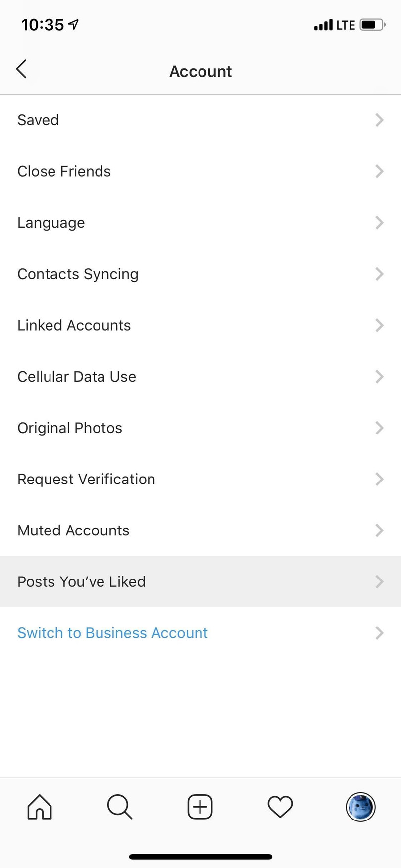401x868 pixels.
Task: Open Close Friends settings
Action: [x=64, y=171]
